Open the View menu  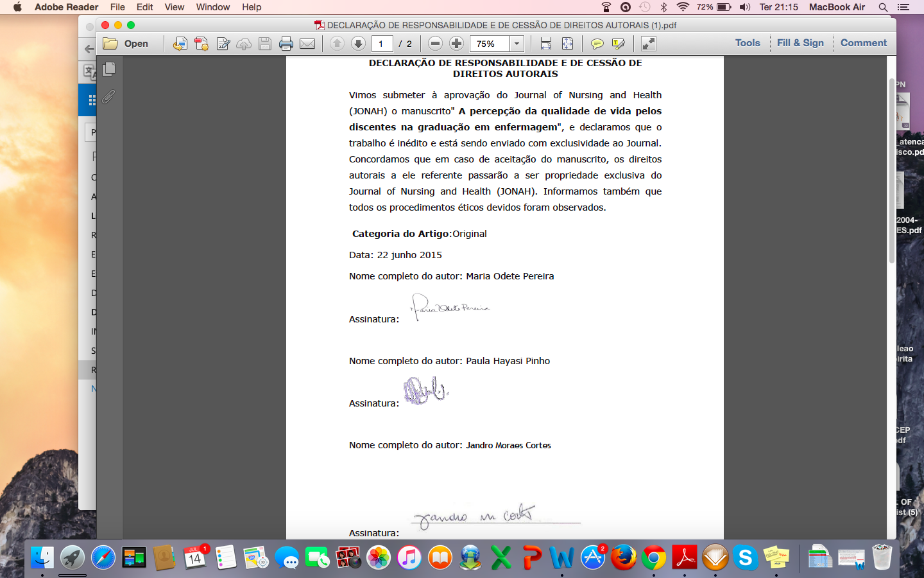[x=174, y=7]
